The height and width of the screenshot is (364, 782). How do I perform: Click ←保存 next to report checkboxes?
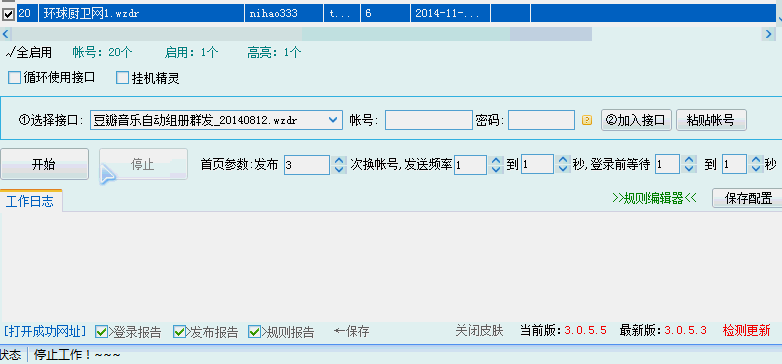[x=352, y=331]
